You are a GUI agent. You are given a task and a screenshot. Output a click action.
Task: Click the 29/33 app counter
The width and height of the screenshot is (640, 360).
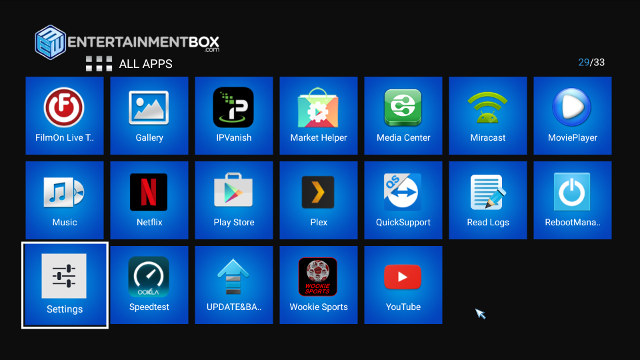[x=591, y=62]
